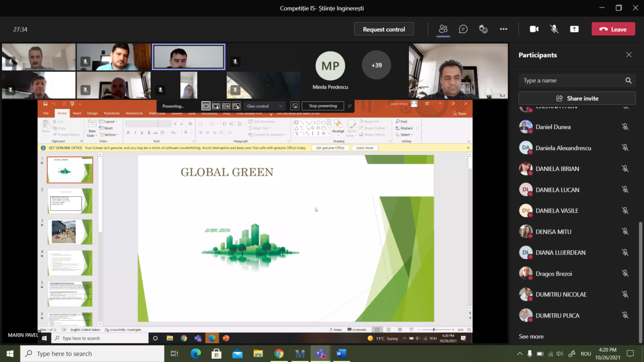Click search icon in participants field
The image size is (644, 362).
[x=628, y=80]
